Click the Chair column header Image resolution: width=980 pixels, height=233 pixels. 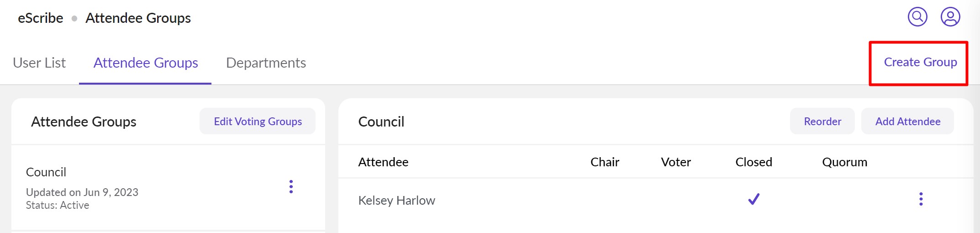click(605, 162)
